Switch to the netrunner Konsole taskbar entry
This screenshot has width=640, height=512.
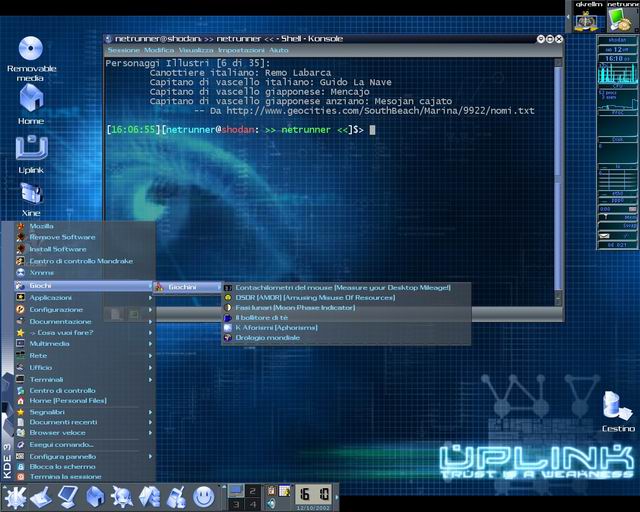click(622, 16)
